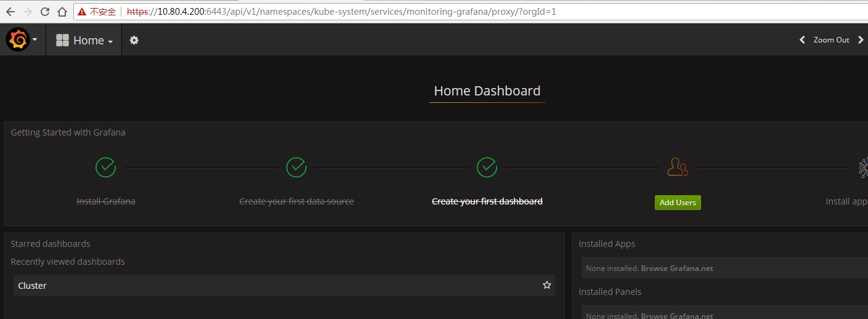Image resolution: width=868 pixels, height=319 pixels.
Task: Open dashboard settings gear icon
Action: coord(134,40)
